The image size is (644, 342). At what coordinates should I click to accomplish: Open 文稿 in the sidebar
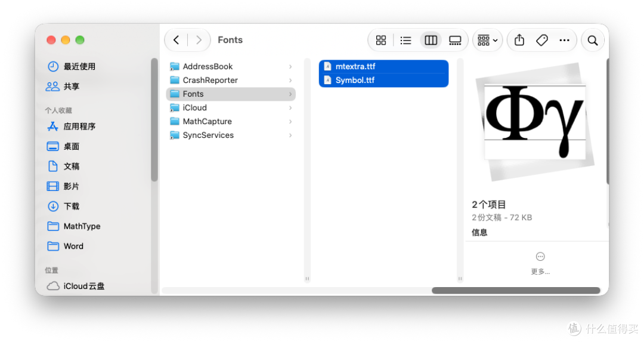pyautogui.click(x=64, y=166)
